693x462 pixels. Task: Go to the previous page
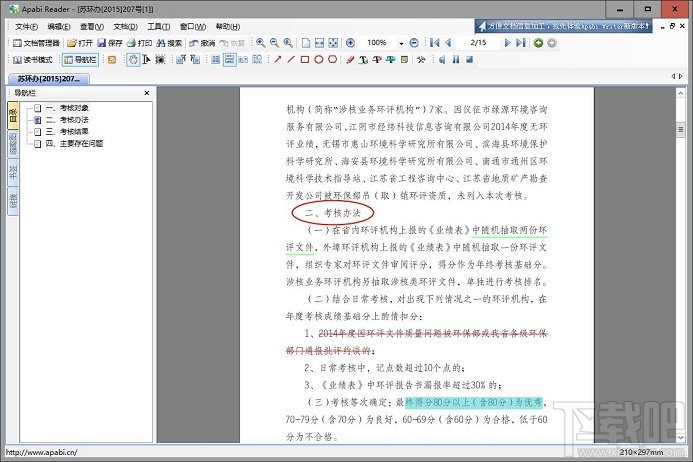(448, 42)
